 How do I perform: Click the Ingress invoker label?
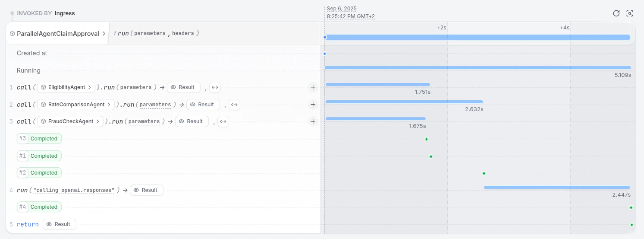[x=65, y=13]
